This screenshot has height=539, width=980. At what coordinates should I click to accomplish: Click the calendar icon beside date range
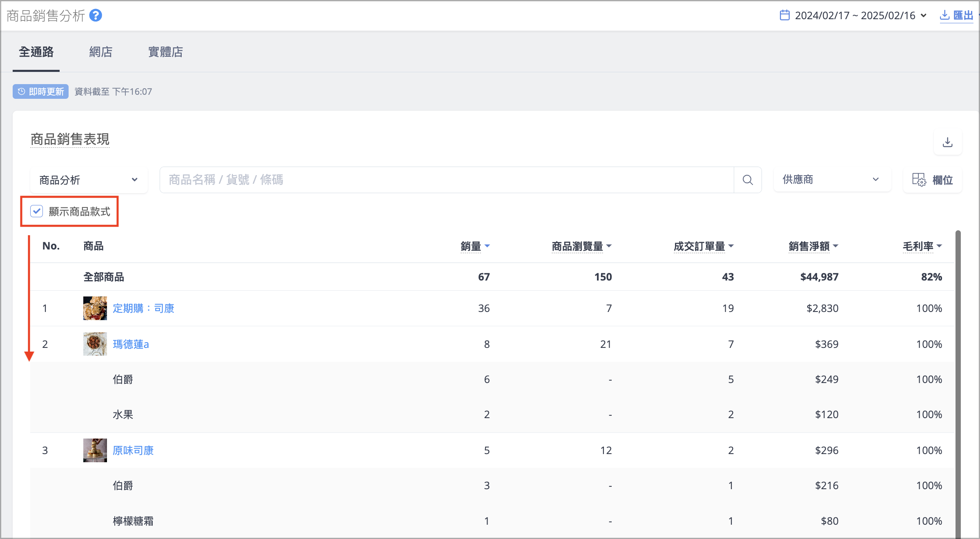(784, 16)
